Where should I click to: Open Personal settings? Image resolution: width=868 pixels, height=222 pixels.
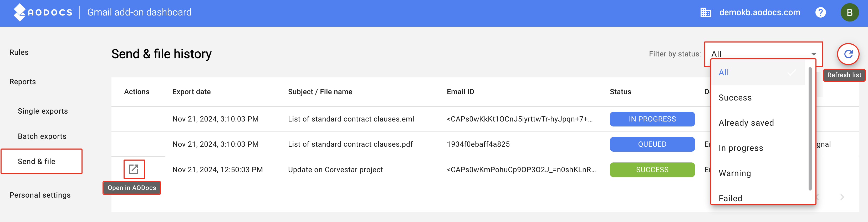40,195
